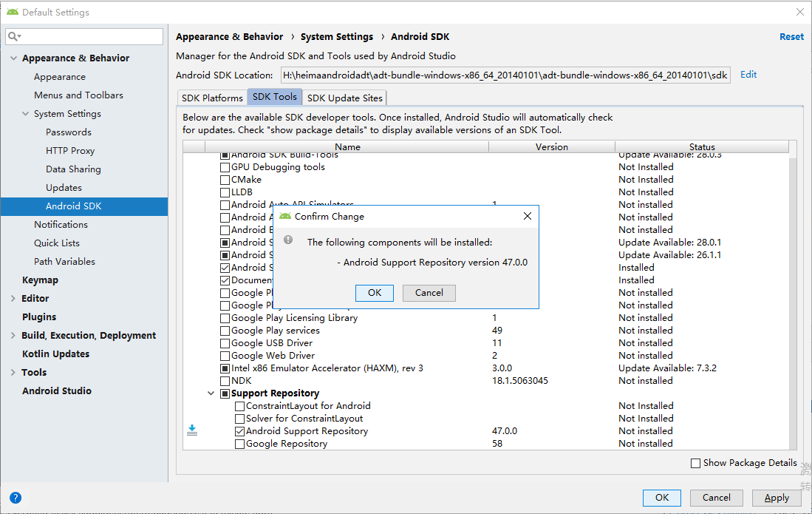Uncheck Android Support Repository checkbox
Image resolution: width=812 pixels, height=514 pixels.
click(240, 431)
